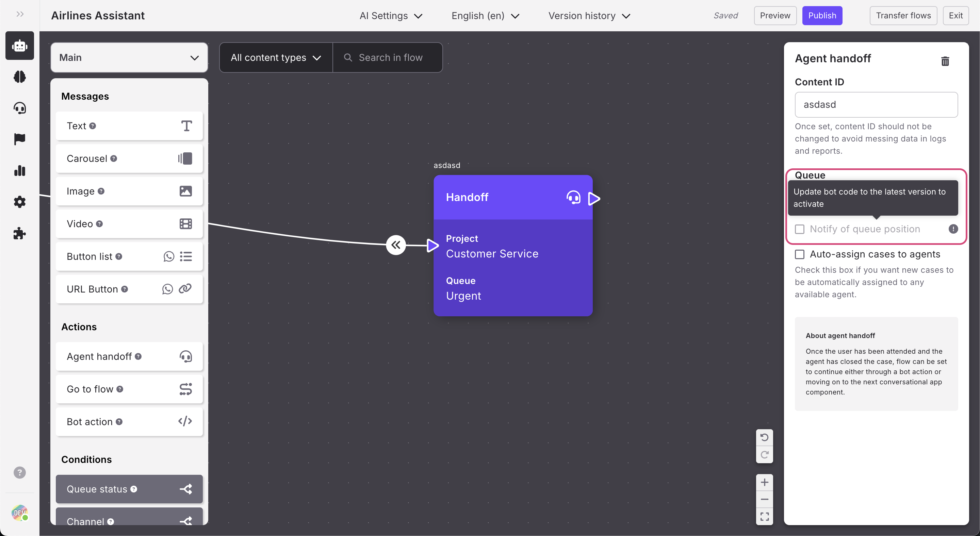Image resolution: width=980 pixels, height=536 pixels.
Task: Check Notify of queue position
Action: click(799, 229)
